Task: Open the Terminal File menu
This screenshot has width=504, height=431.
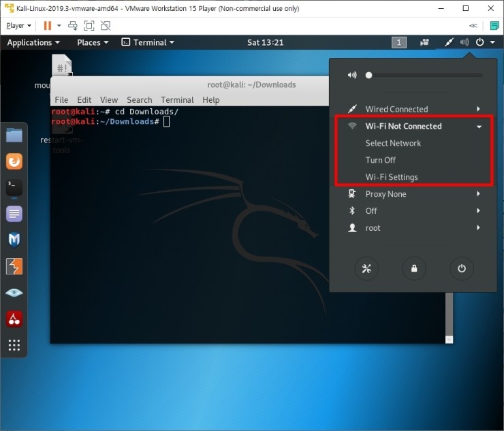Action: pos(61,100)
